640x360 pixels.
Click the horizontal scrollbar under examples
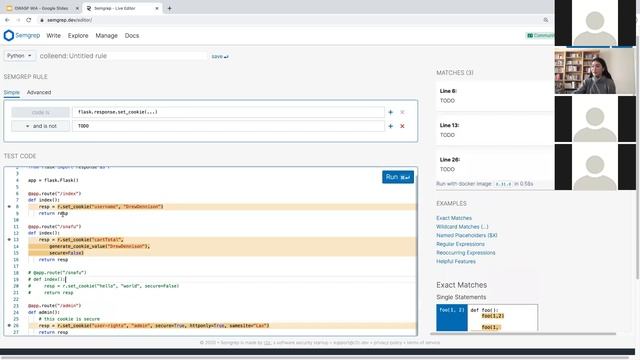(x=523, y=333)
